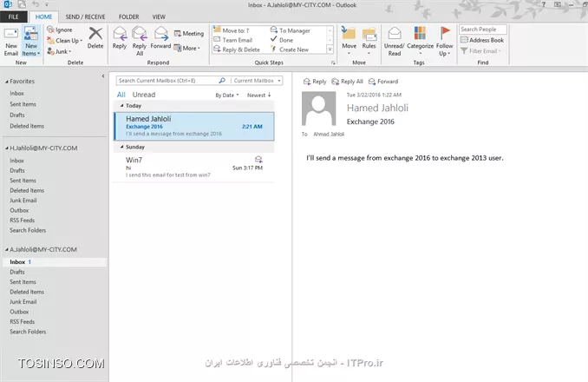
Task: Open the Rules dropdown
Action: pyautogui.click(x=369, y=42)
